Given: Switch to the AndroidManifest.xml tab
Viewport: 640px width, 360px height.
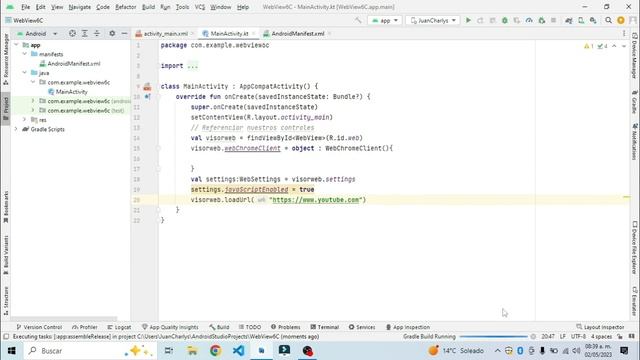Looking at the screenshot, I should 298,33.
